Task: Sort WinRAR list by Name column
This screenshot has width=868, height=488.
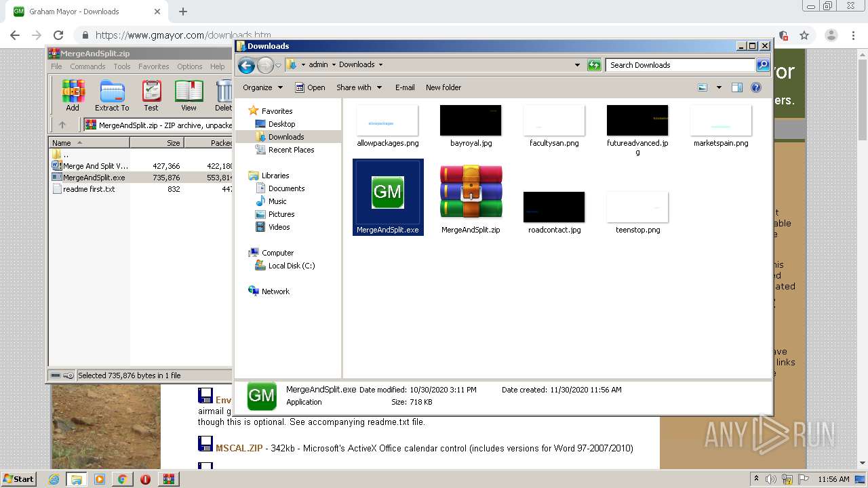Action: click(89, 143)
